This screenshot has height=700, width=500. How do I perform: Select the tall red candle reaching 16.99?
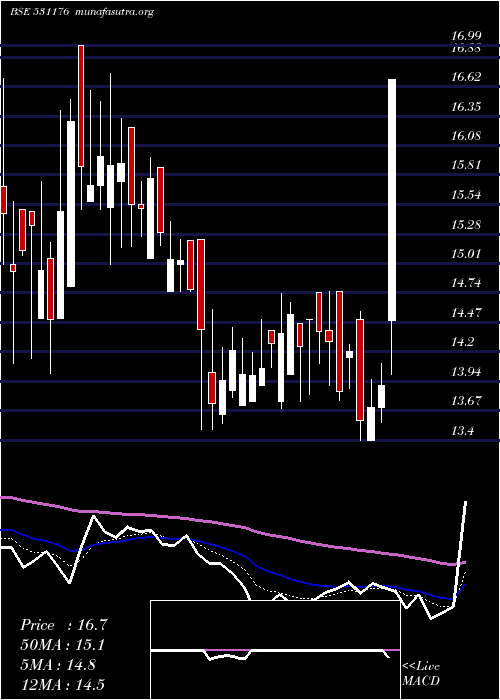click(x=81, y=106)
